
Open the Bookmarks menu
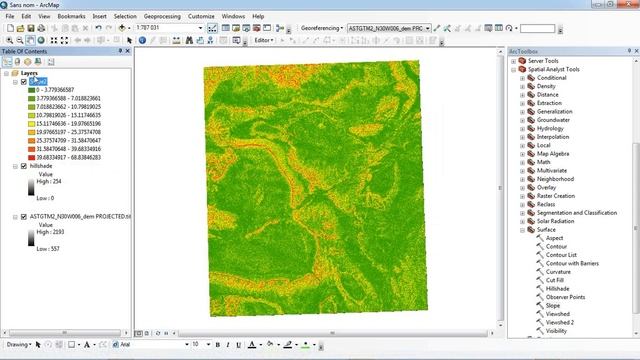pyautogui.click(x=71, y=16)
